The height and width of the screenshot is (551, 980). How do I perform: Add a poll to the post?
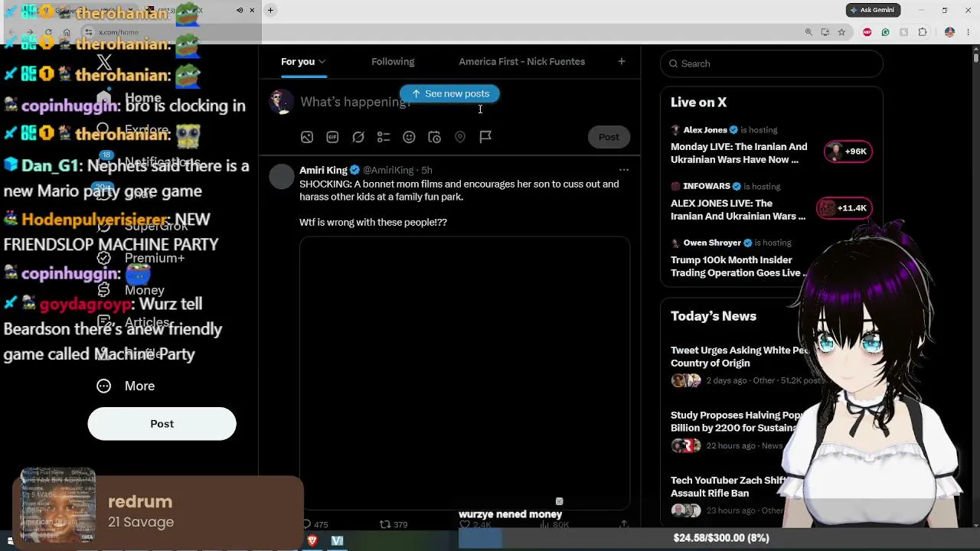pos(384,137)
